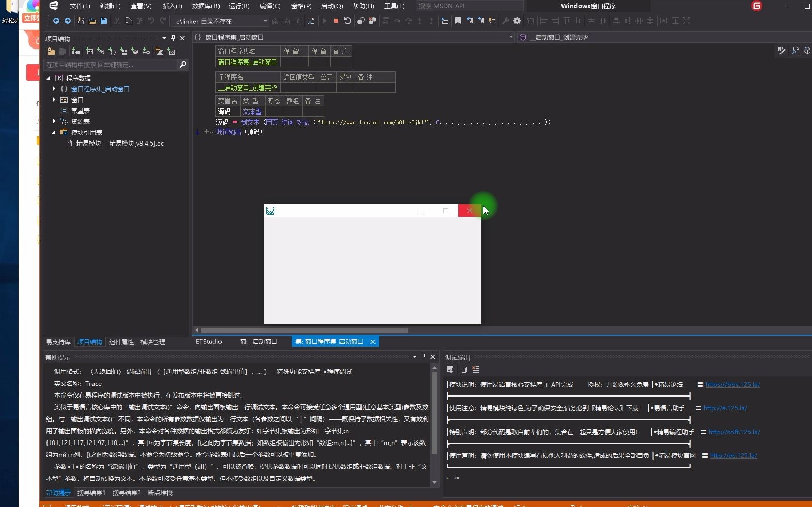
Task: Expand the 资源表 tree node
Action: tap(54, 121)
